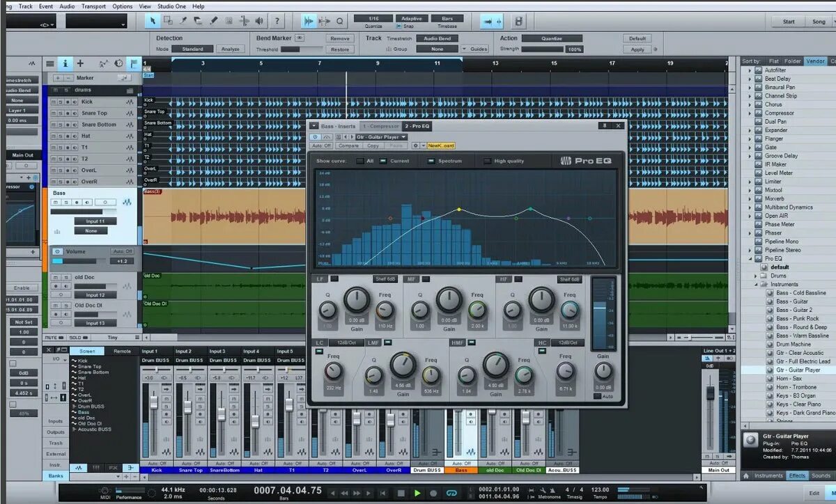Viewport: 836px width, 504px height.
Task: Click the Compare button in Pro EQ
Action: tap(350, 145)
